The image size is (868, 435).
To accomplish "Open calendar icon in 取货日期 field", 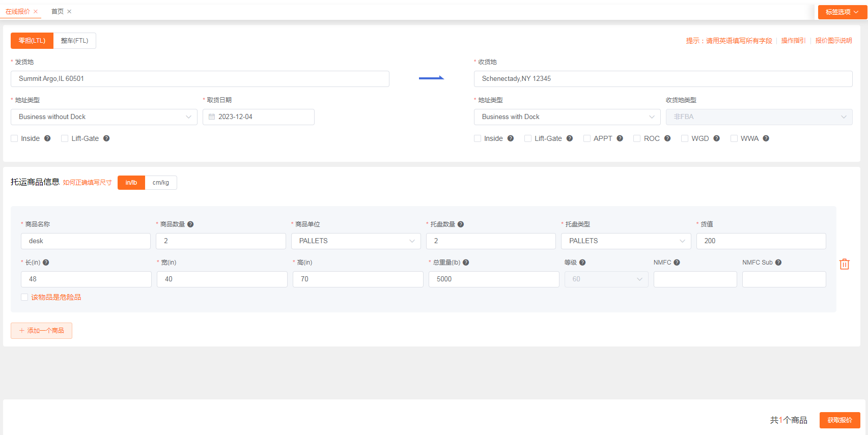I will coord(212,117).
